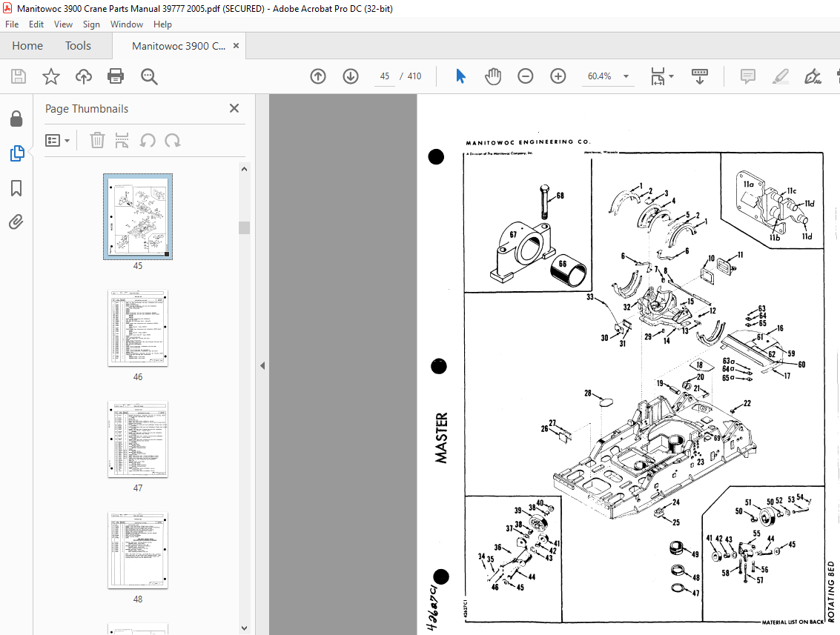The width and height of the screenshot is (840, 635).
Task: Delete selected page thumbnail
Action: (97, 141)
